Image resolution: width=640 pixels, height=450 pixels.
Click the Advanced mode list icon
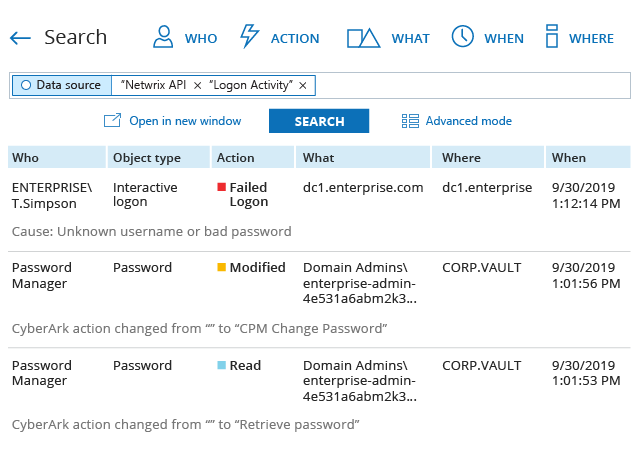coord(410,121)
